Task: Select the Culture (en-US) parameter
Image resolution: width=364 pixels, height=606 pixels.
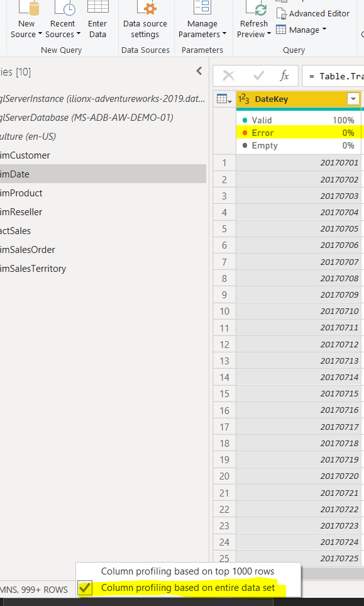Action: (x=103, y=137)
